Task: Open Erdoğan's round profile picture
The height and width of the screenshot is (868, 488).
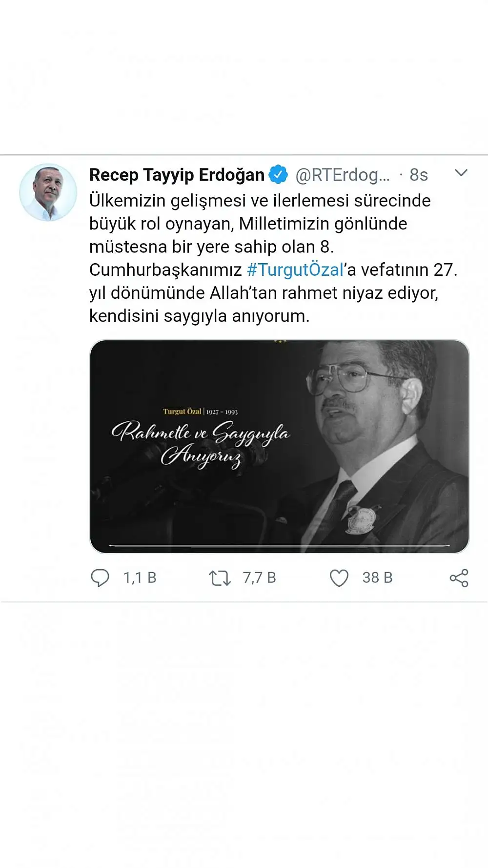Action: tap(48, 192)
